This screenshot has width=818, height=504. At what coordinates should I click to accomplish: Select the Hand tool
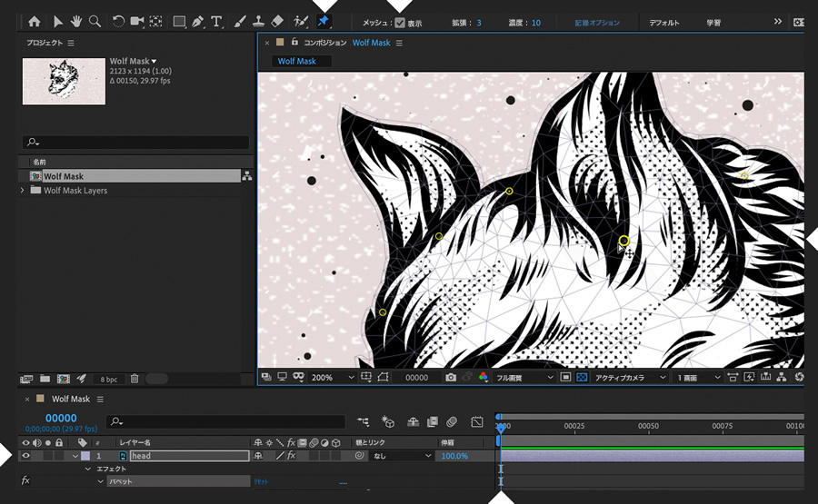point(77,21)
